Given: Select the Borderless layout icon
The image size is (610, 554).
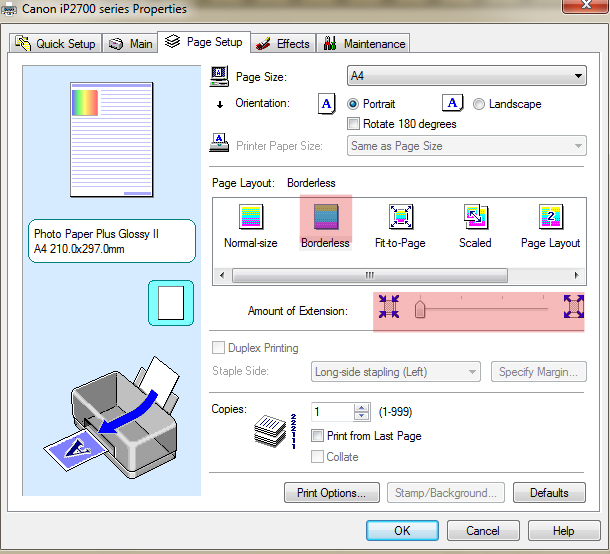Looking at the screenshot, I should pos(326,216).
